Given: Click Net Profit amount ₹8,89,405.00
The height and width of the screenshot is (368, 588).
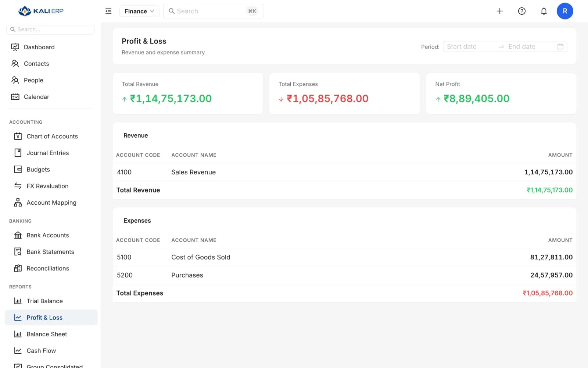Looking at the screenshot, I should point(476,99).
